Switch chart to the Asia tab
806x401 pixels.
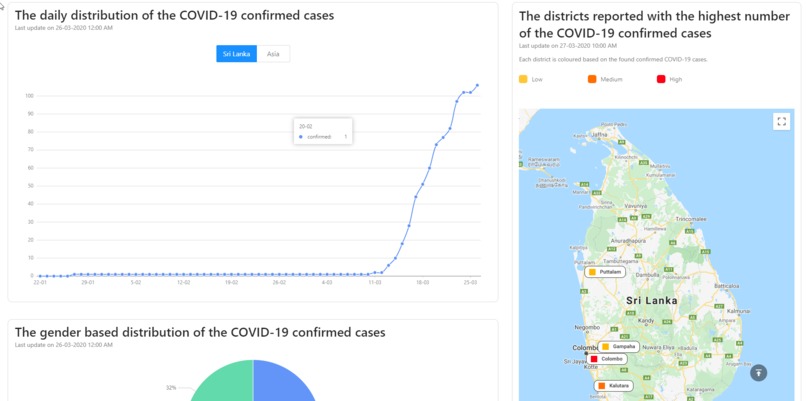click(x=273, y=53)
